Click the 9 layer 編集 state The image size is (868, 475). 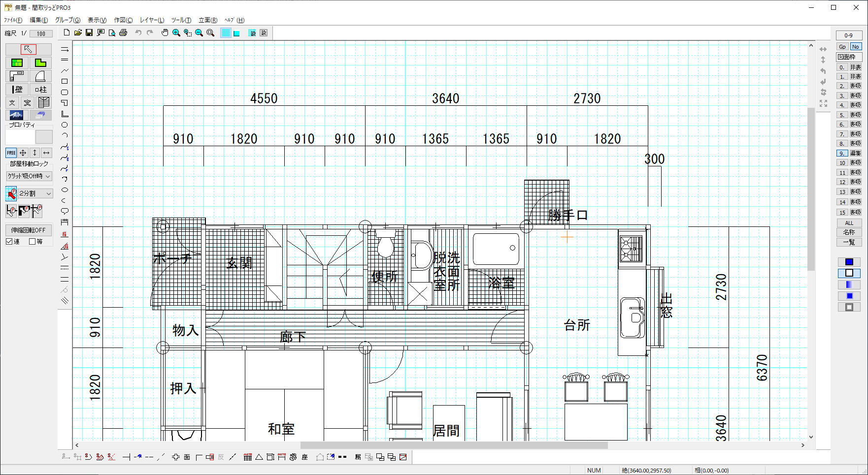pyautogui.click(x=855, y=153)
